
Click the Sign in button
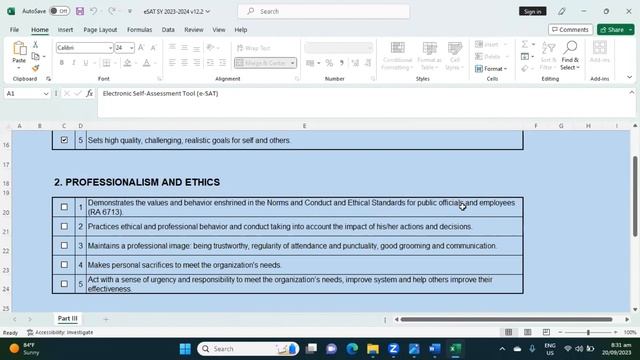click(533, 11)
